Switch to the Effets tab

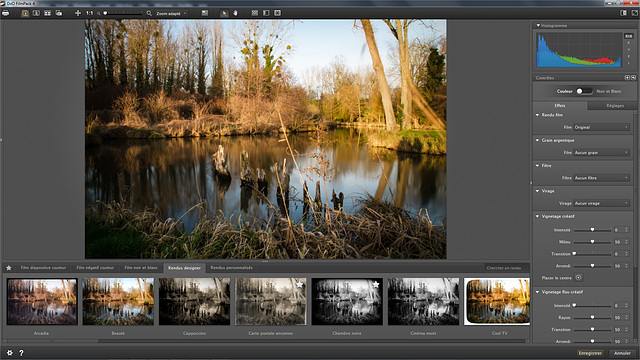[x=560, y=105]
